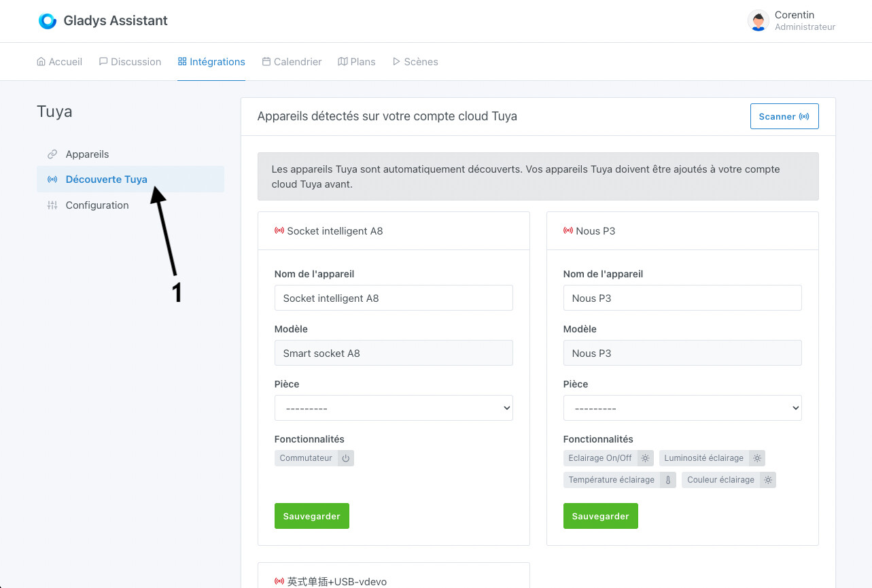Click the Scanner button
The height and width of the screenshot is (588, 872).
pyautogui.click(x=784, y=116)
